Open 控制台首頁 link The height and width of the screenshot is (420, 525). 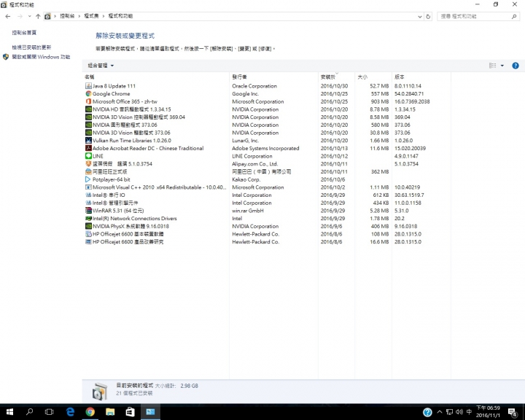point(24,33)
